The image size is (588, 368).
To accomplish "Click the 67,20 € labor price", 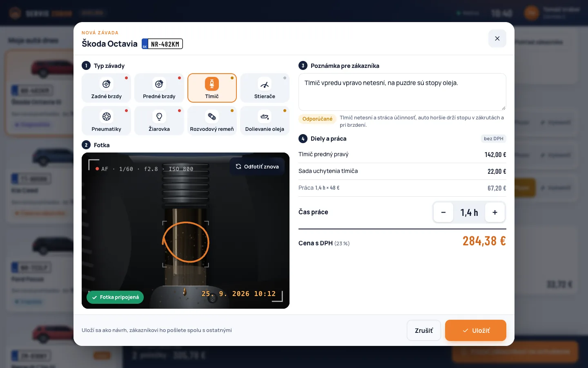I will [497, 188].
